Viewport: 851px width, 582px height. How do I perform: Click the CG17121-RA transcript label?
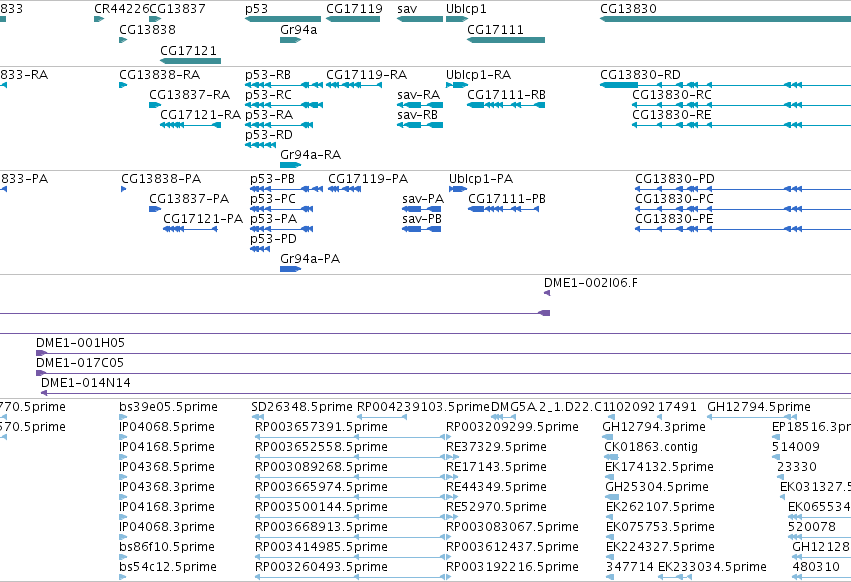pyautogui.click(x=200, y=115)
